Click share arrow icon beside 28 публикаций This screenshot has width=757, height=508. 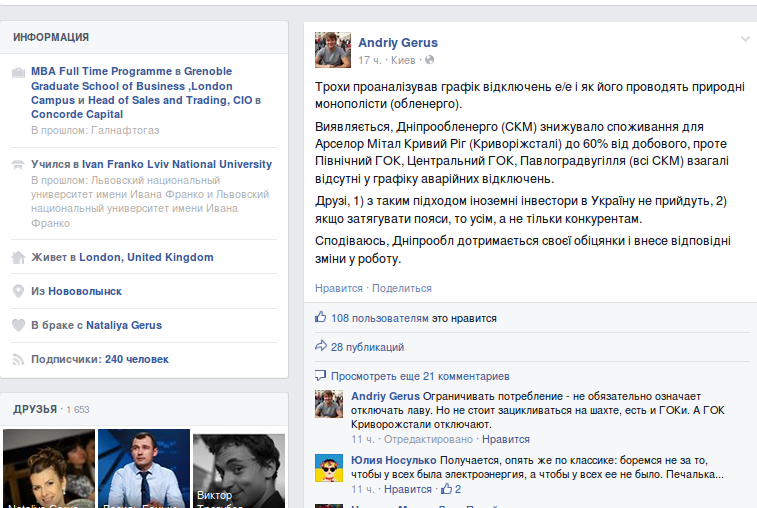pyautogui.click(x=321, y=346)
